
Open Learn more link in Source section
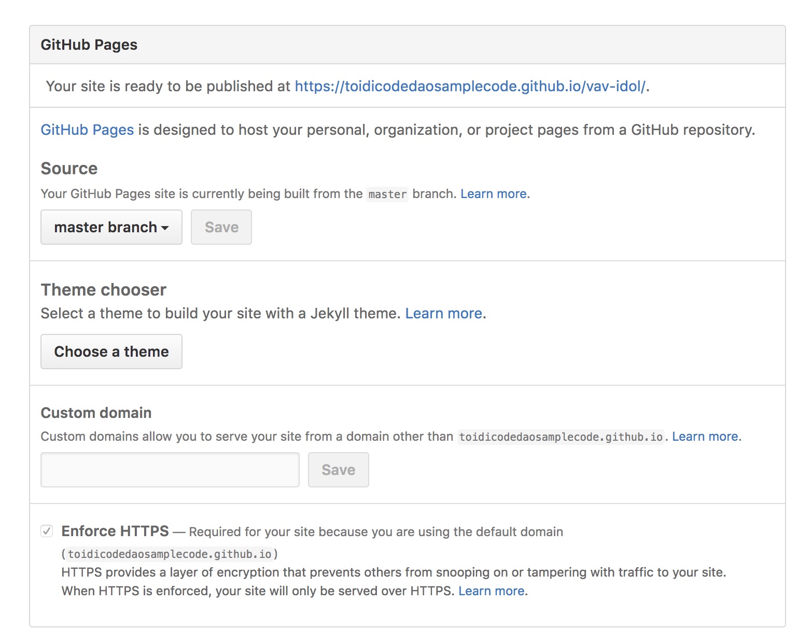click(493, 194)
